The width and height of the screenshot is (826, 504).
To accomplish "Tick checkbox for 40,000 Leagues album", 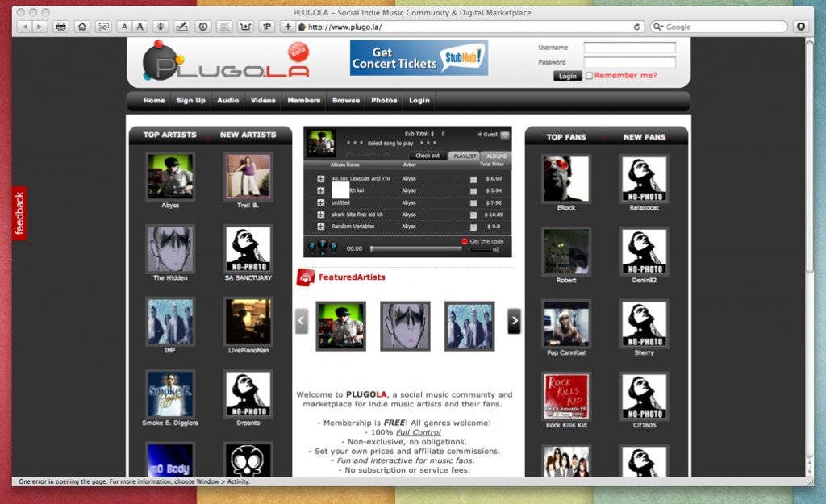I will [473, 180].
